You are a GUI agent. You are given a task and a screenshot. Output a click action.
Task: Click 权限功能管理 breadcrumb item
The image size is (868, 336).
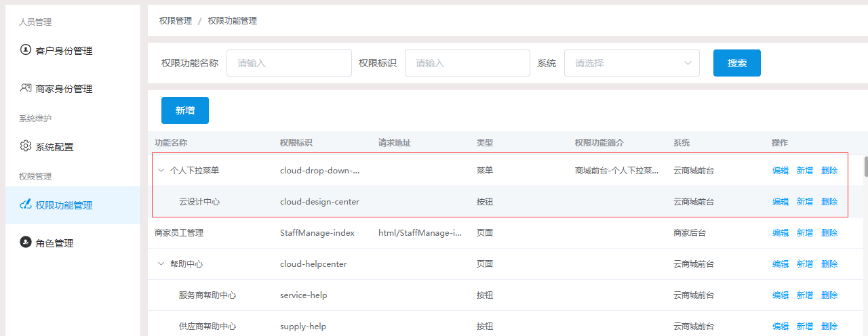click(x=233, y=21)
